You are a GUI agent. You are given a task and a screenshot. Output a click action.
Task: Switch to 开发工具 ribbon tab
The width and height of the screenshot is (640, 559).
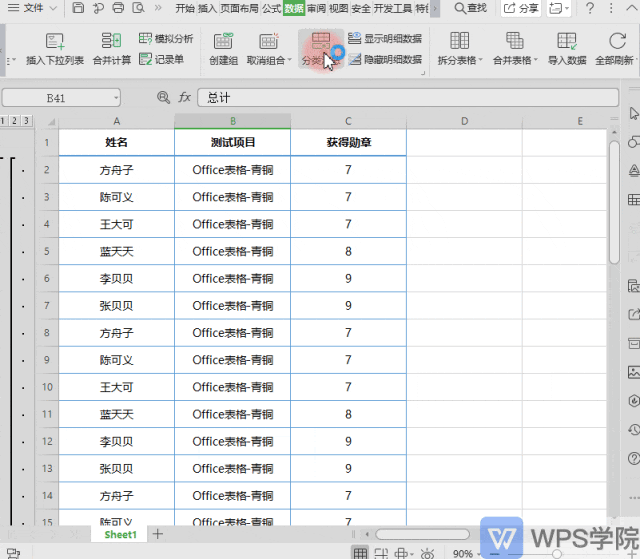pos(393,8)
